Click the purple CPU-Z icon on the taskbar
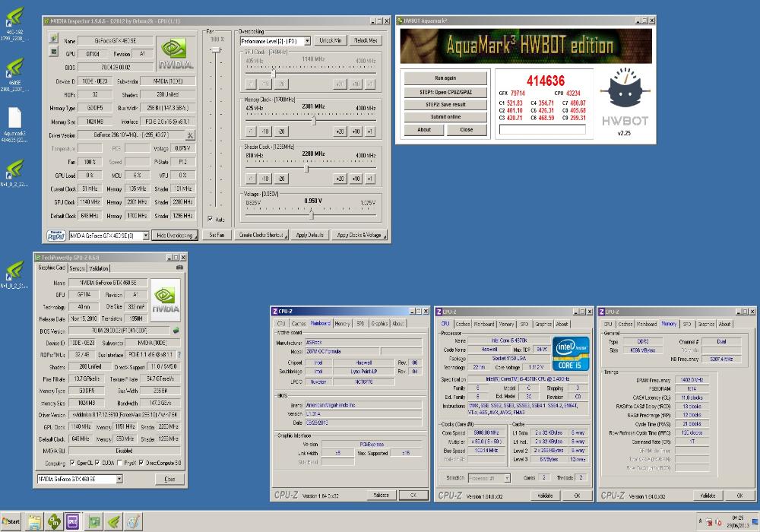Image resolution: width=760 pixels, height=532 pixels. click(x=73, y=522)
